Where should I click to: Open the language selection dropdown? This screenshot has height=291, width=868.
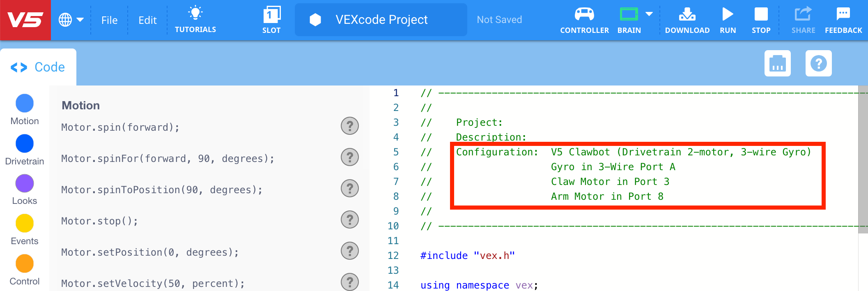[72, 19]
